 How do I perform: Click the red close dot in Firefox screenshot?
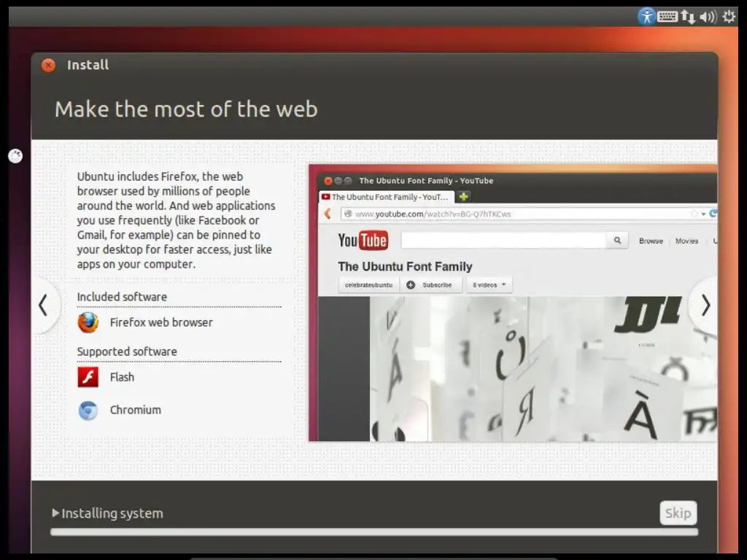pos(328,181)
